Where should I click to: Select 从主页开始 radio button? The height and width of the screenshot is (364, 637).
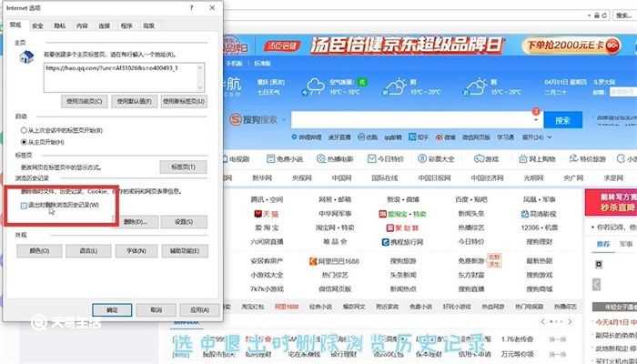[24, 142]
